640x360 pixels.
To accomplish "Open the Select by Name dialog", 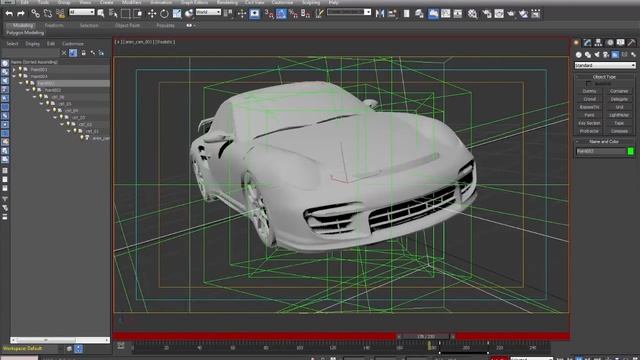I will click(113, 14).
